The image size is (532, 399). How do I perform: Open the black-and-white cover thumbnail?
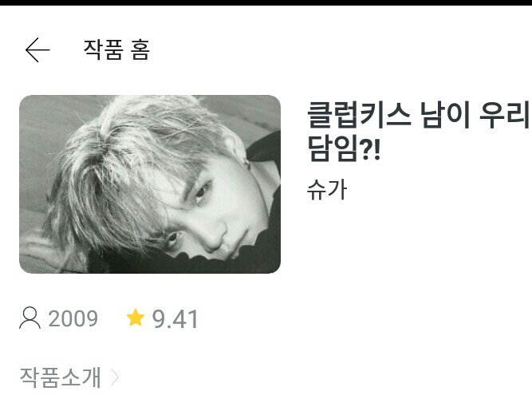pos(150,184)
